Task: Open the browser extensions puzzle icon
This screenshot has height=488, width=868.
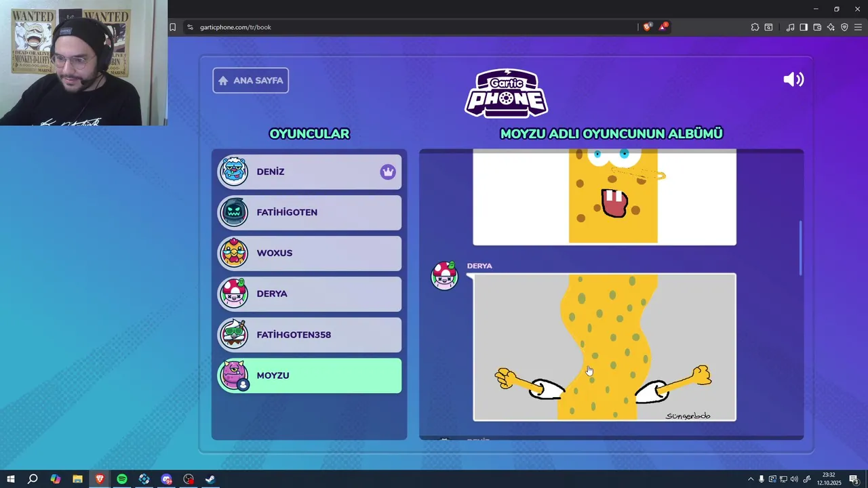Action: [x=755, y=27]
